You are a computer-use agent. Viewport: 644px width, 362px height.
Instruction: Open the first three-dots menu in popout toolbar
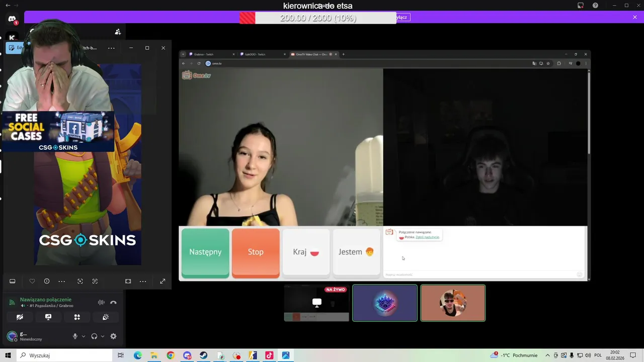click(x=62, y=281)
